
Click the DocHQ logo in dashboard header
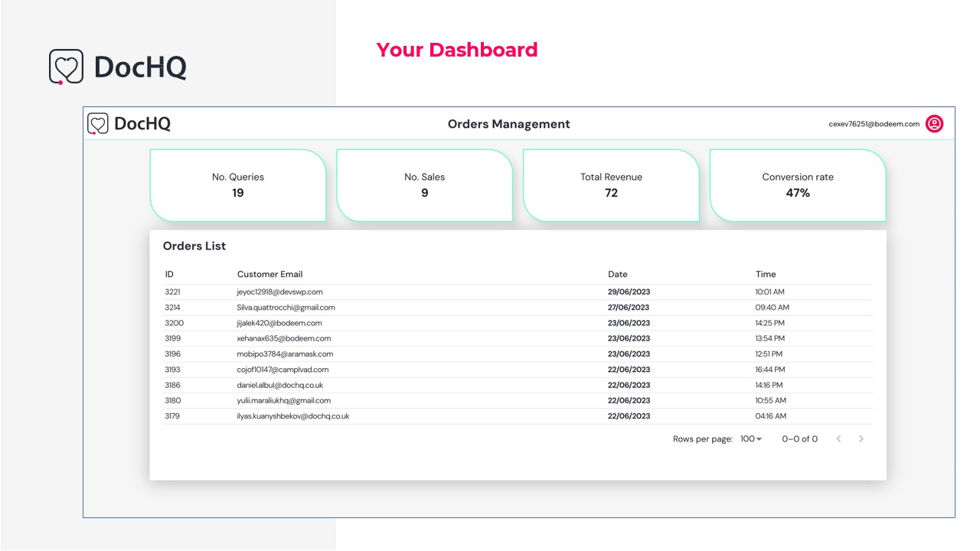tap(129, 124)
